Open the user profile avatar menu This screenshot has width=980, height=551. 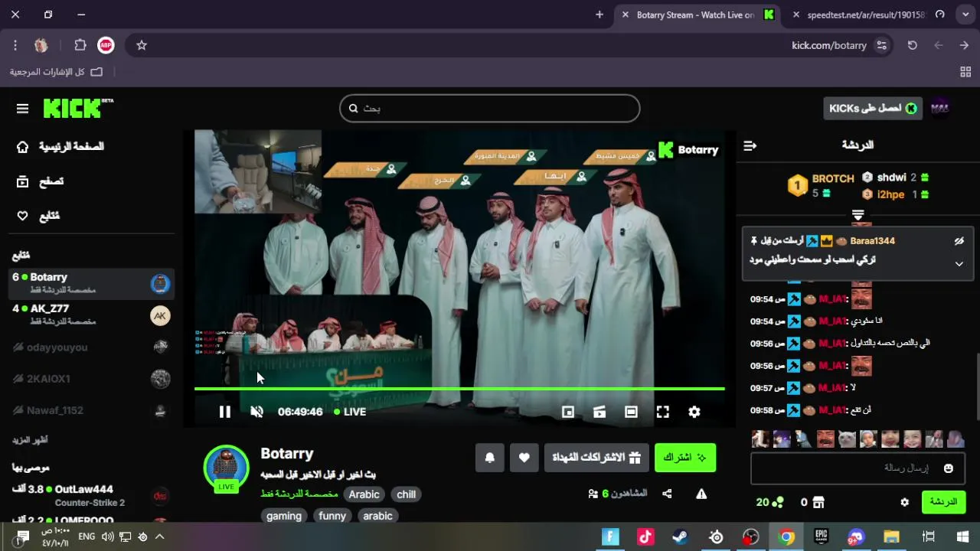[940, 108]
